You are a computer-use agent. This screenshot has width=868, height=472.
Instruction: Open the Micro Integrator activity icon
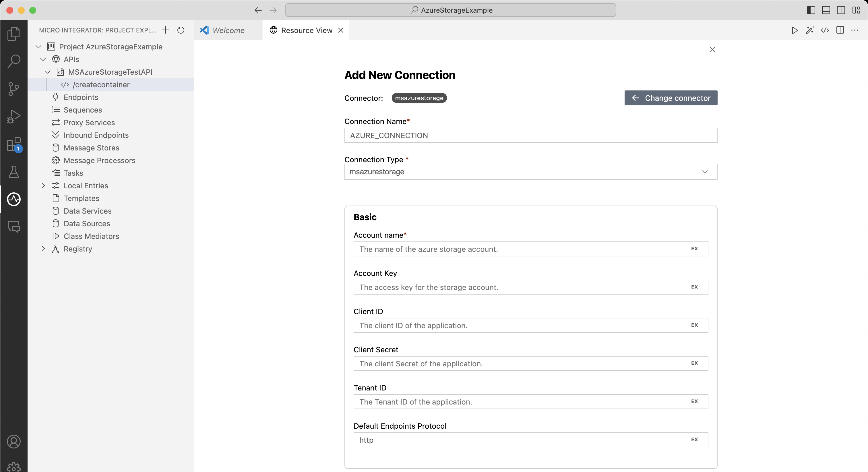pyautogui.click(x=13, y=199)
